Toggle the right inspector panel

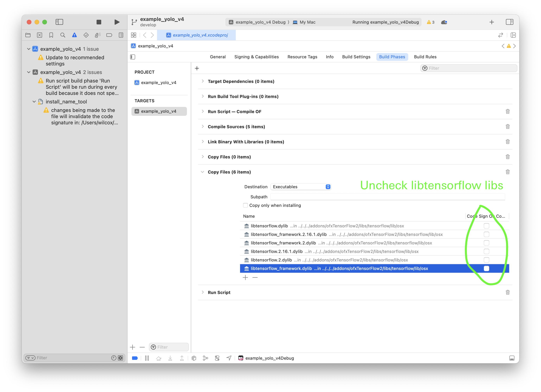pos(510,22)
